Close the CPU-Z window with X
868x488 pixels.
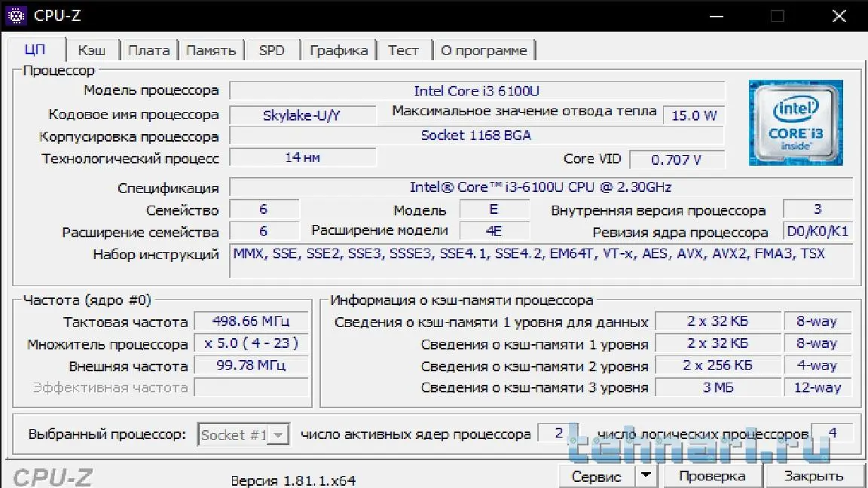click(839, 16)
